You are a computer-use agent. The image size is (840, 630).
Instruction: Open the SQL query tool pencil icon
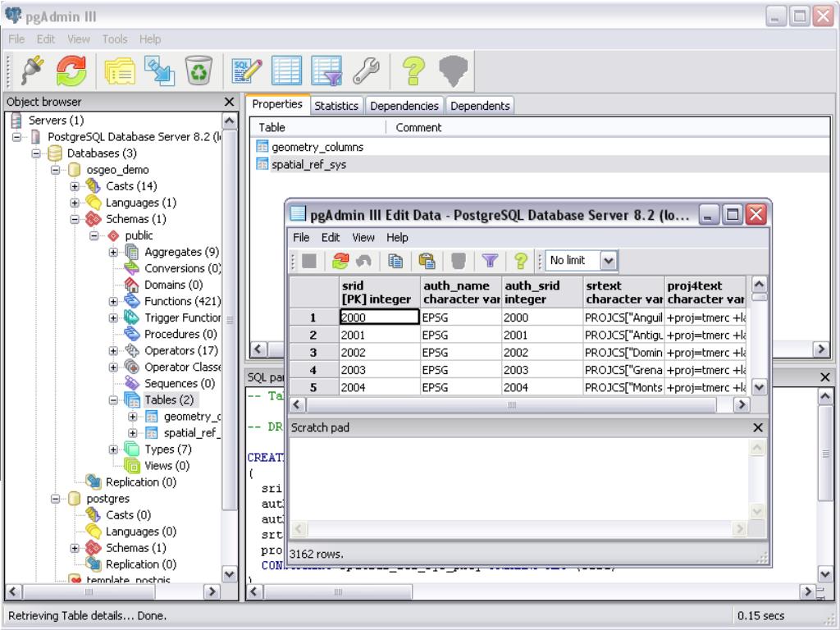pos(247,71)
